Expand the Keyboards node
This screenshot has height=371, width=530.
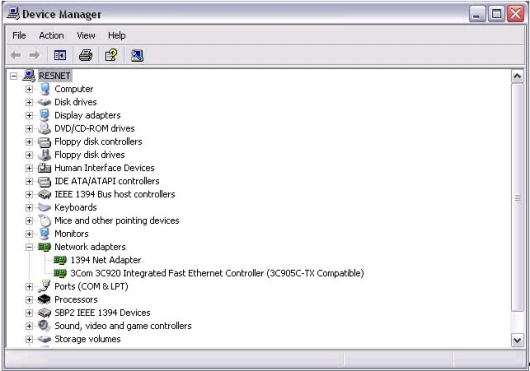click(x=29, y=207)
